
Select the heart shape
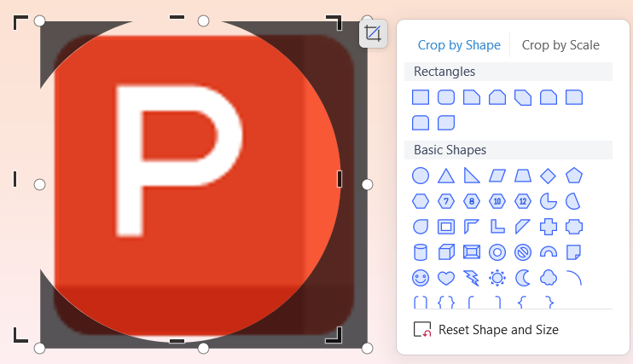tap(446, 278)
